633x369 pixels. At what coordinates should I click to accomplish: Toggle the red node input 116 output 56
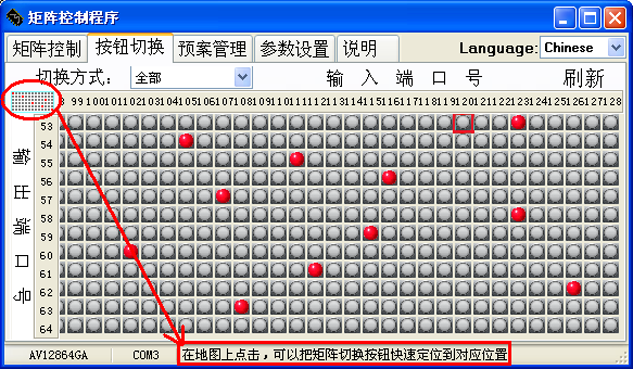389,178
